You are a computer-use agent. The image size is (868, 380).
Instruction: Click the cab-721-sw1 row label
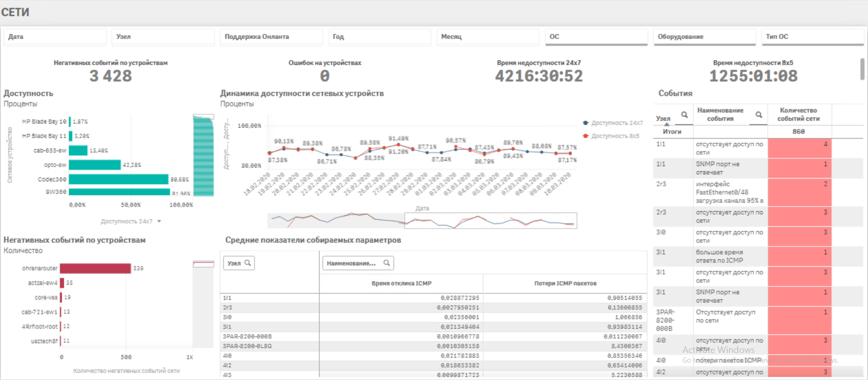(39, 312)
